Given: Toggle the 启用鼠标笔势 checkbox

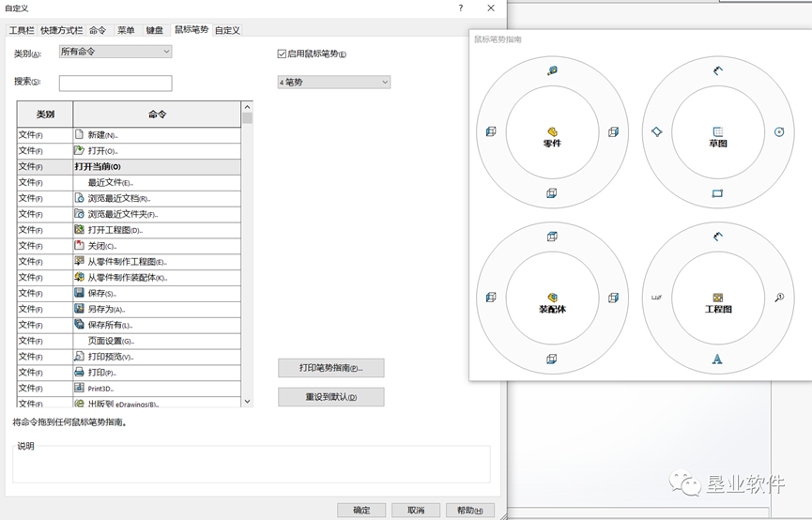Looking at the screenshot, I should 282,54.
